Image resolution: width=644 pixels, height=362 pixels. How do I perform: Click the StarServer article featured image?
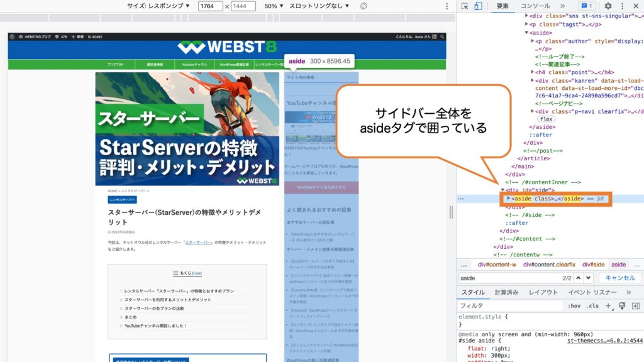pyautogui.click(x=187, y=129)
